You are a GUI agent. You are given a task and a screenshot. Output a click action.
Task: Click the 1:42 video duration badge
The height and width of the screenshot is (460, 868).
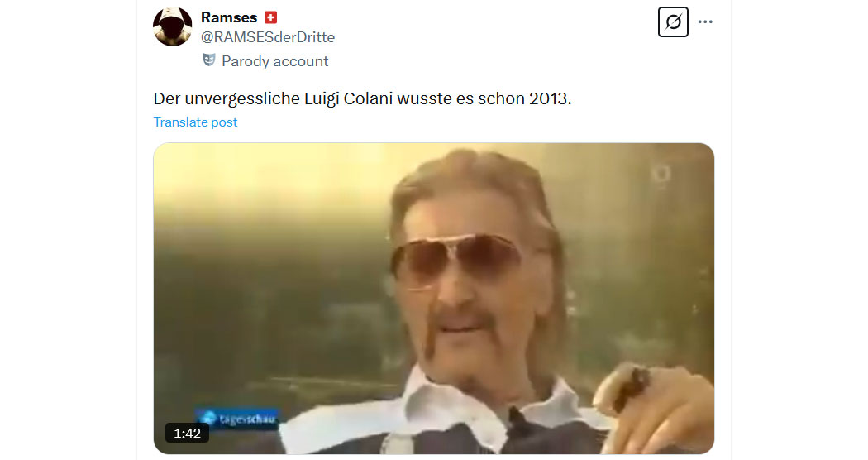tap(187, 433)
